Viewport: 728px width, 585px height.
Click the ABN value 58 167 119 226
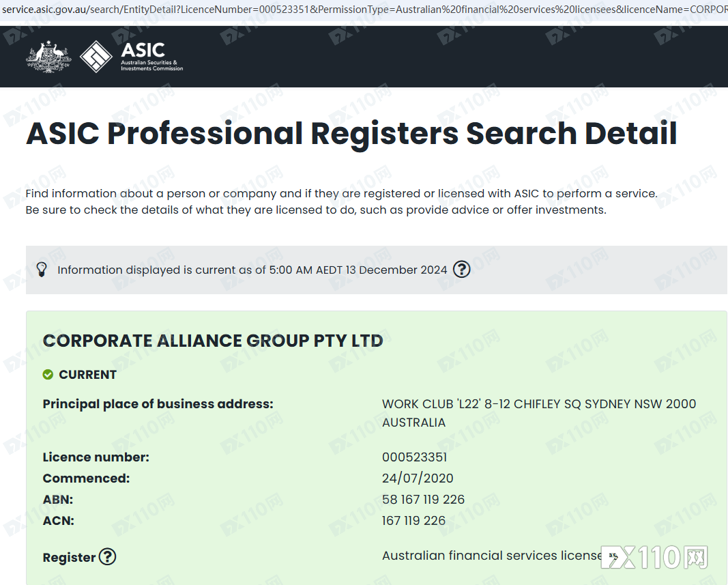423,500
